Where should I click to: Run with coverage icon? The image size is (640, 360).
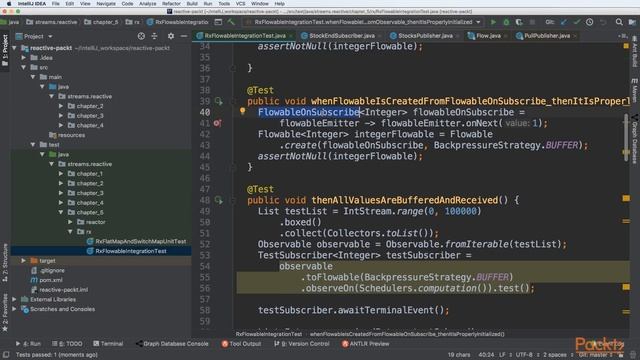point(519,22)
